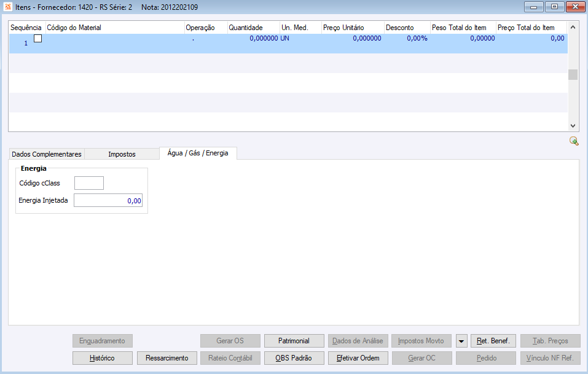Minimize the Itens window
Image resolution: width=588 pixels, height=374 pixels.
pos(534,7)
